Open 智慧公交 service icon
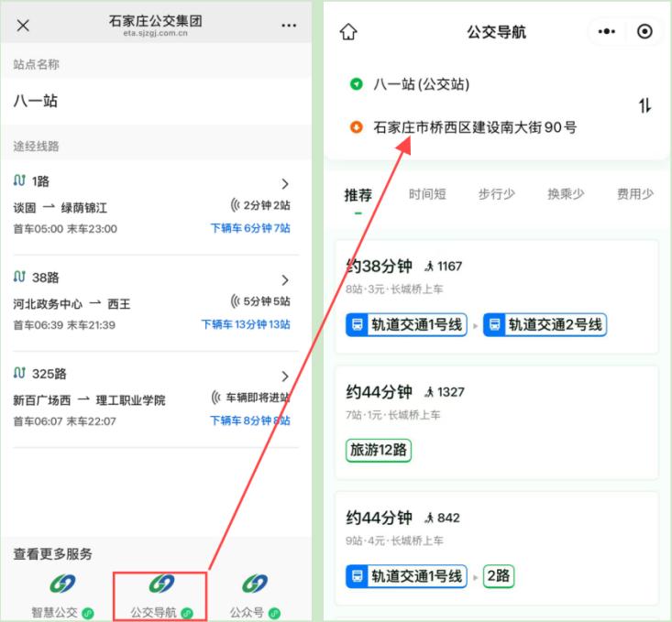672x622 pixels. [62, 584]
